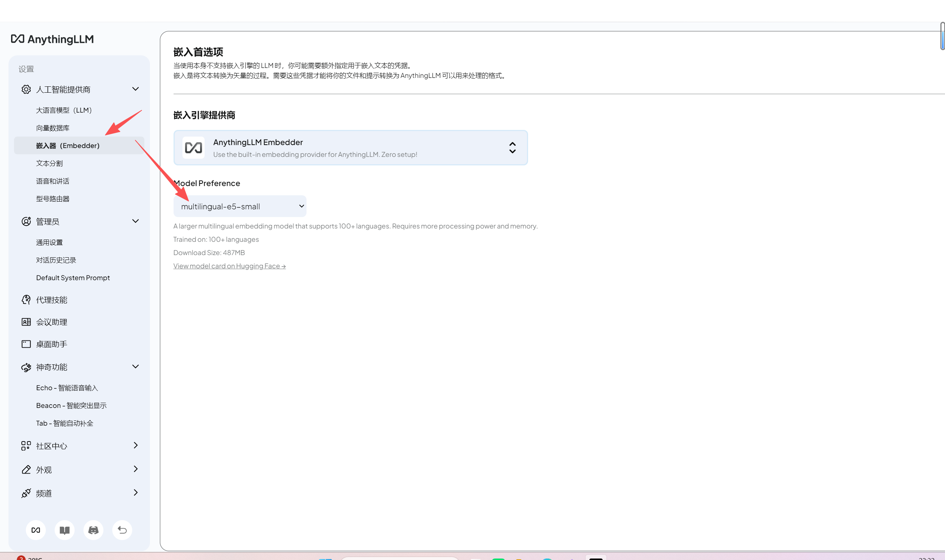Click the 嵌入首选项 page heading

[x=198, y=52]
